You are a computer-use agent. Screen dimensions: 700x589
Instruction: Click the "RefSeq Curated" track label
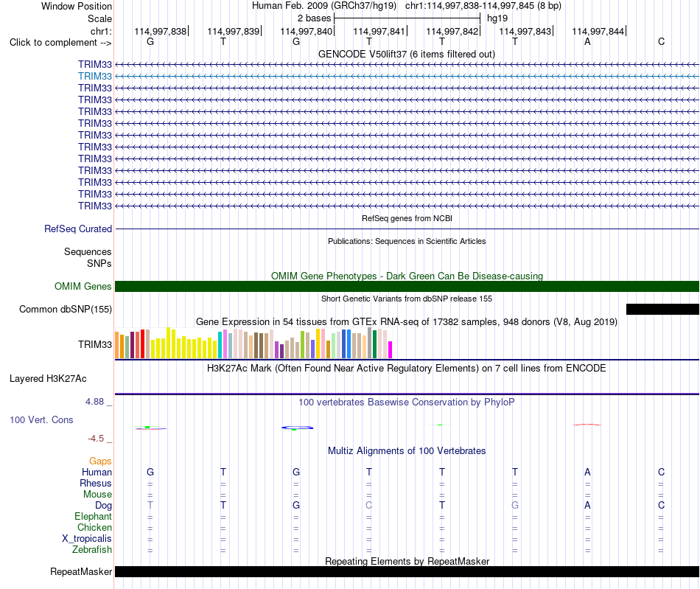[78, 229]
